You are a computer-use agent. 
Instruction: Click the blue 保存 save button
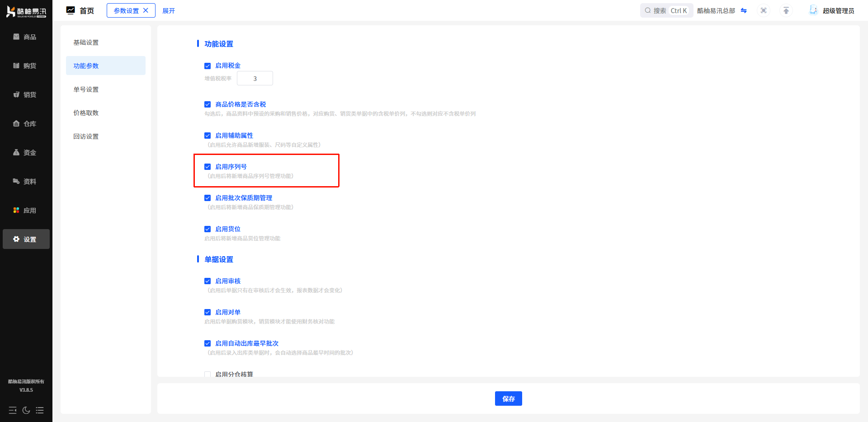(508, 399)
